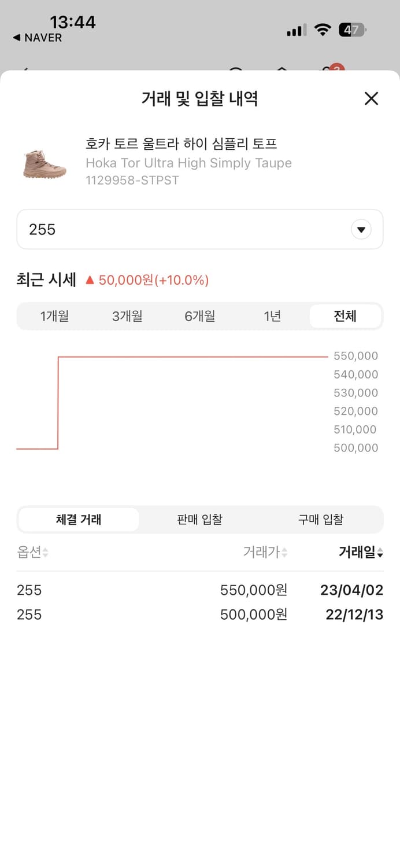Select the 550,000원 transaction row from 23/04/02

[x=199, y=590]
